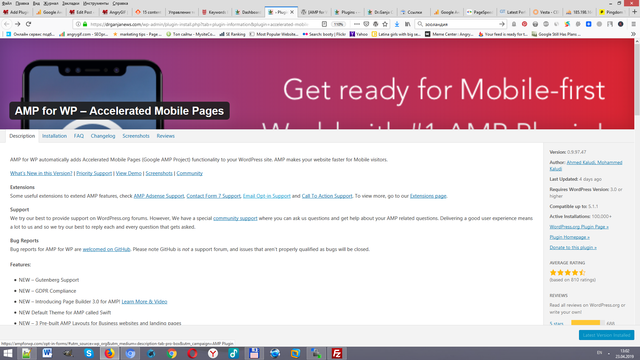The image size is (640, 360).
Task: Bookmark this page with the star
Action: click(x=385, y=24)
